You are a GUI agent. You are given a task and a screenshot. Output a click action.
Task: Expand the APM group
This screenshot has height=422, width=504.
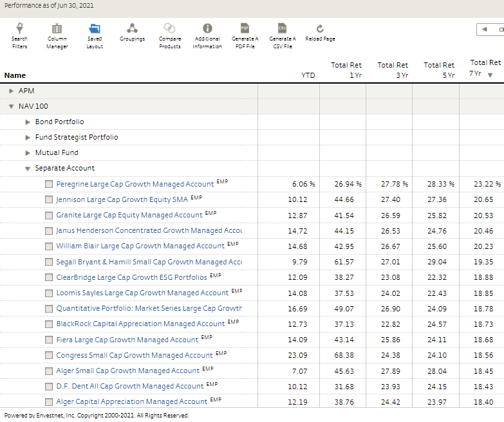pyautogui.click(x=11, y=91)
